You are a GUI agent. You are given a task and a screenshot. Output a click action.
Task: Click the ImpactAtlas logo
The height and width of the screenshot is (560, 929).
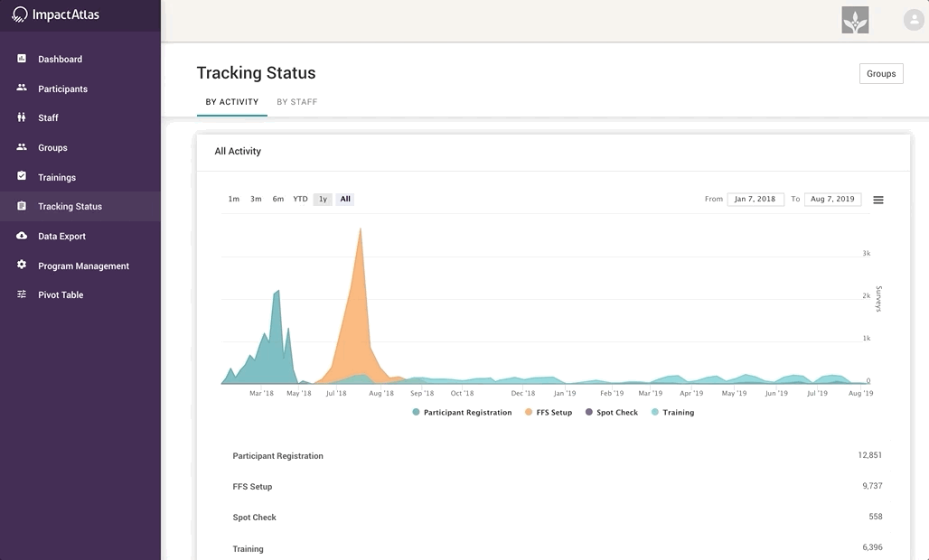56,14
